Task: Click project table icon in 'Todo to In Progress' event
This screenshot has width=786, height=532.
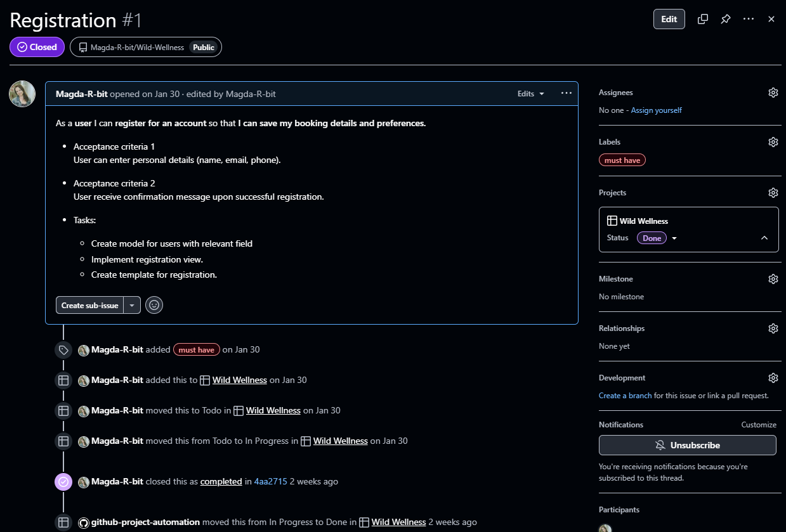Action: point(306,441)
